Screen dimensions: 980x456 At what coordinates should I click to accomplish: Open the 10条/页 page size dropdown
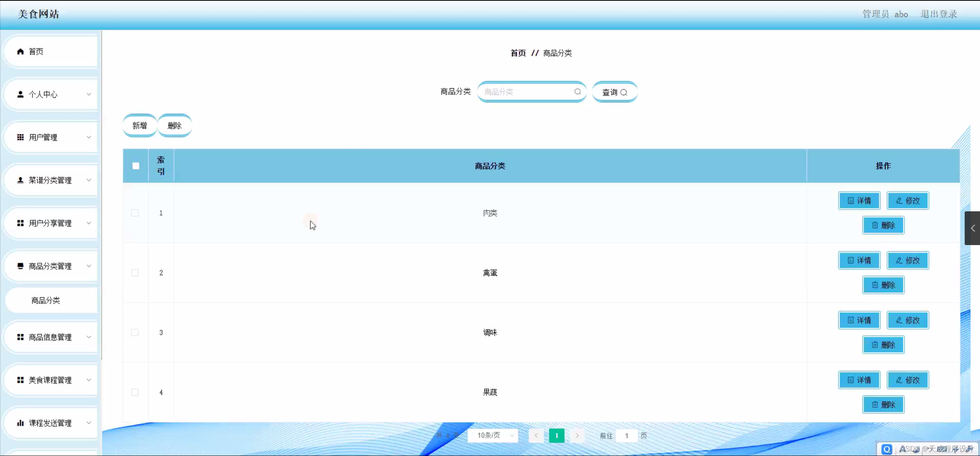[493, 435]
